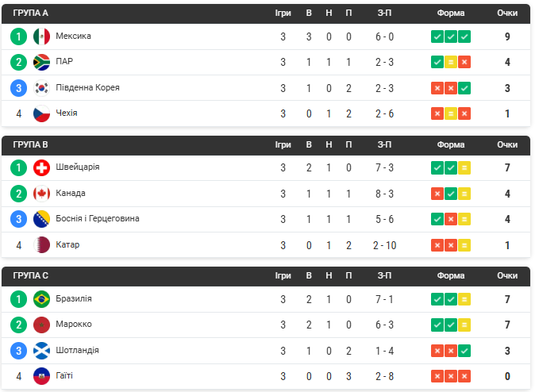
Task: Open the Чехія team link
Action: click(67, 113)
